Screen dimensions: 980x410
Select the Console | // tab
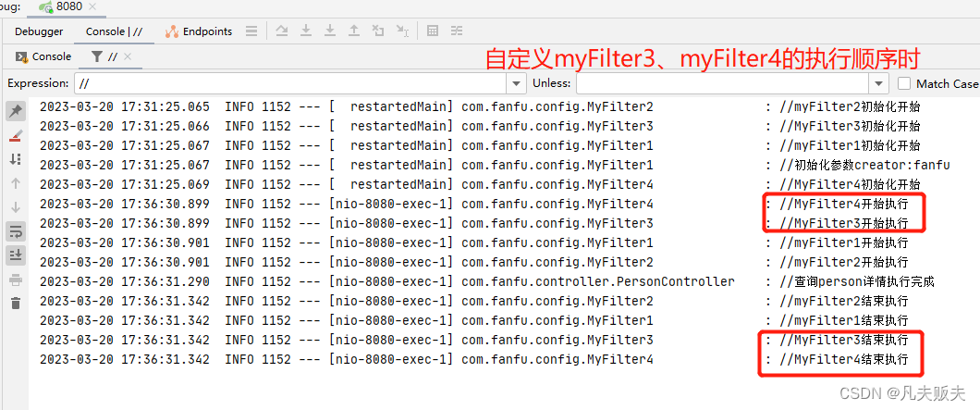coord(114,31)
